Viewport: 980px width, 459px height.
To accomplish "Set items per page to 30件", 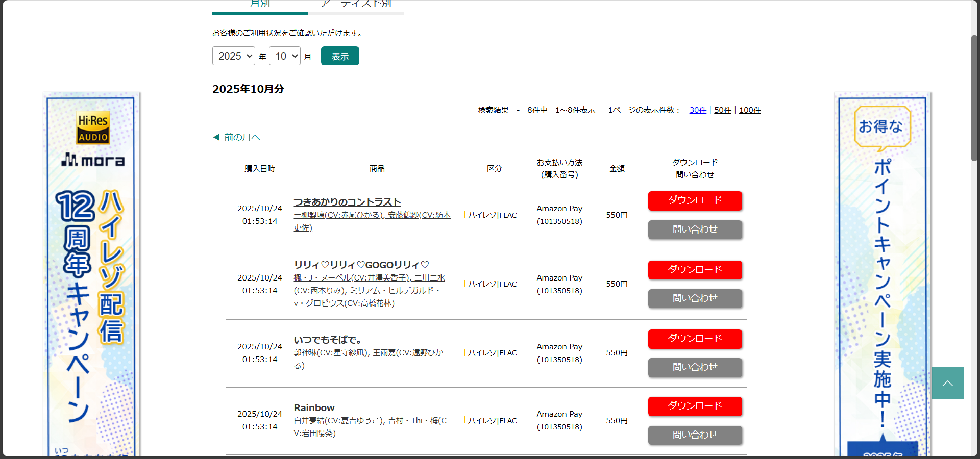I will pos(698,110).
